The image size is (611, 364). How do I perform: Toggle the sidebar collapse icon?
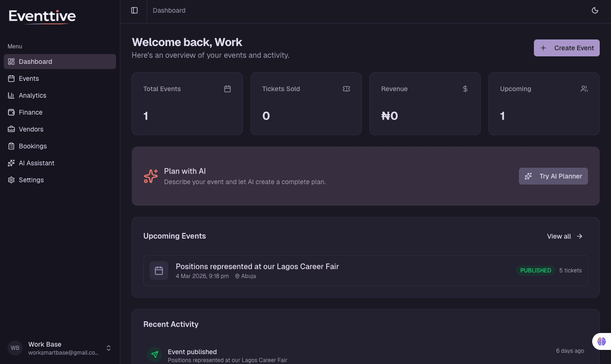(x=134, y=10)
